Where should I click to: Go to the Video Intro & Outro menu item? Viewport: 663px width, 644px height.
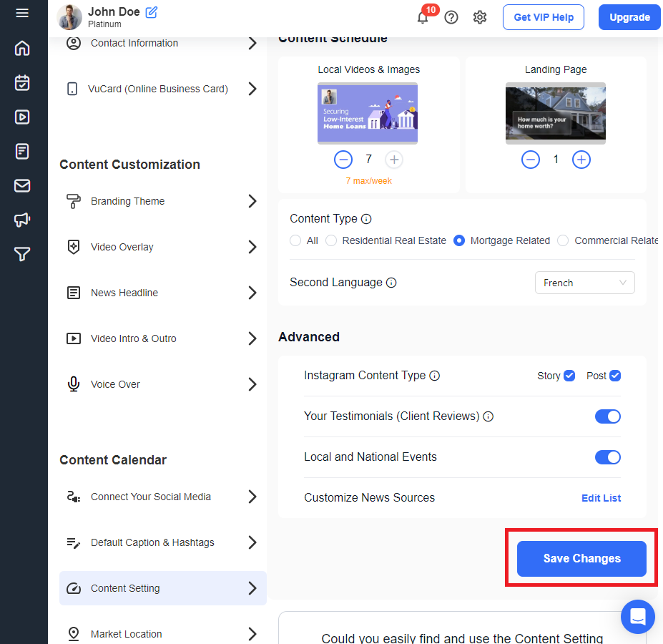click(x=134, y=338)
